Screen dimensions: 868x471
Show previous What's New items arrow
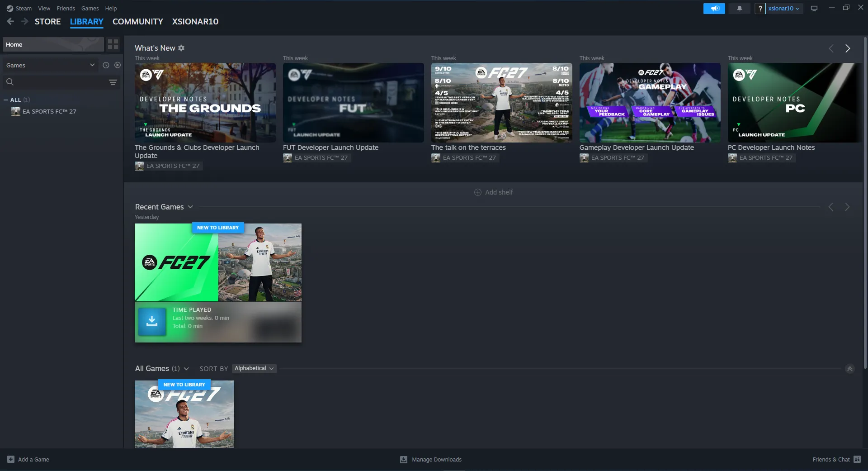[x=831, y=48]
